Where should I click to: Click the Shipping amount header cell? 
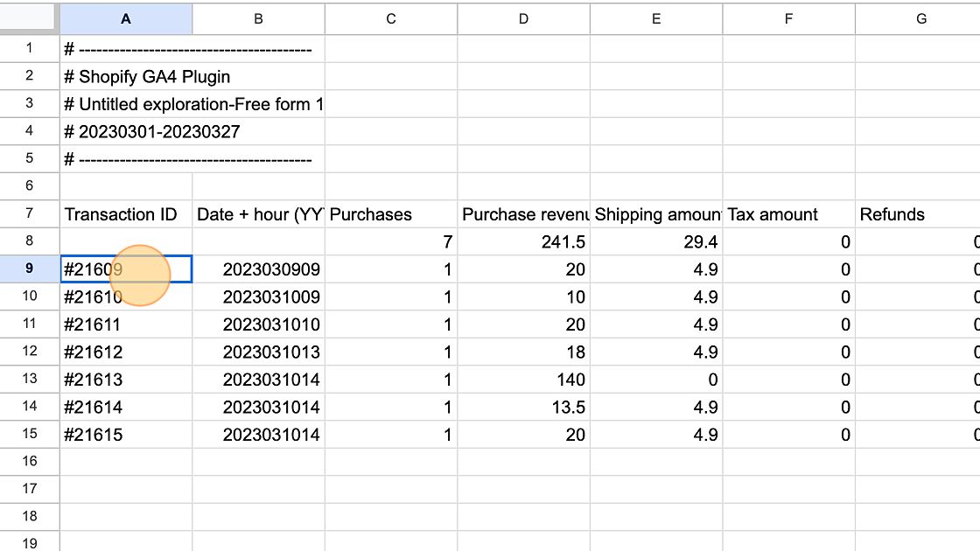[655, 214]
